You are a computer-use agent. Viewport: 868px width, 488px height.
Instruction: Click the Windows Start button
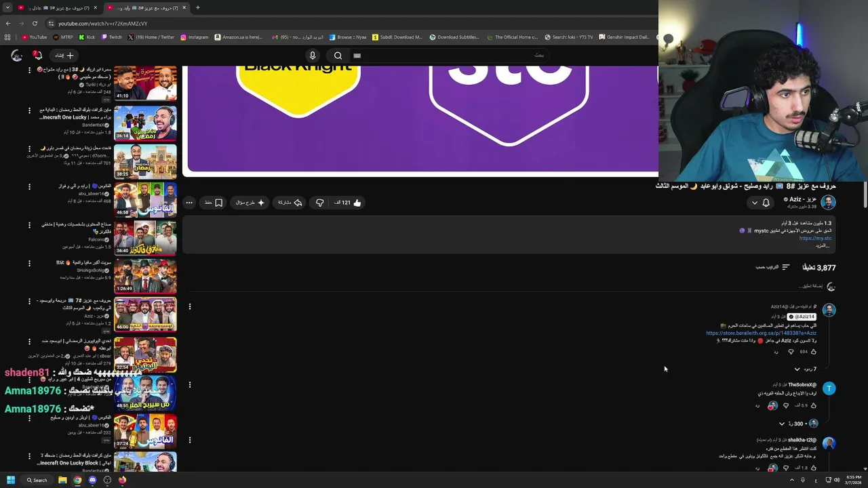[11, 480]
